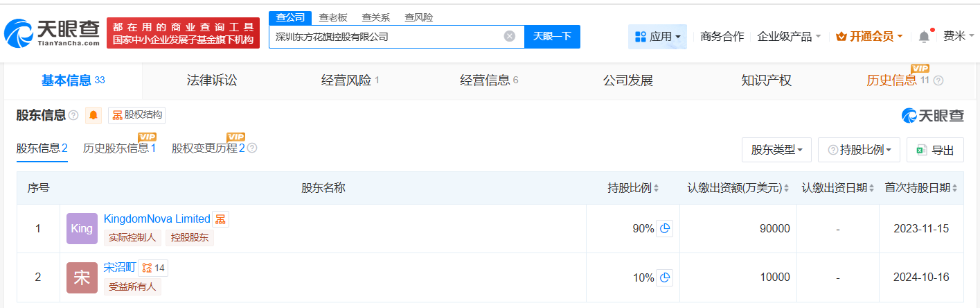Open the KingdomNova Limited shareholder link
The image size is (980, 308).
pos(157,219)
